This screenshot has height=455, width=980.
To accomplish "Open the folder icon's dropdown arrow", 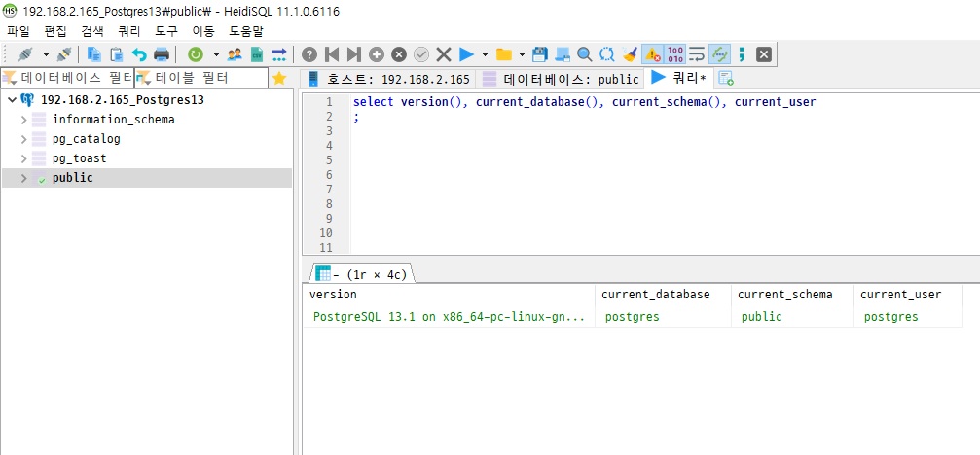I will click(523, 54).
